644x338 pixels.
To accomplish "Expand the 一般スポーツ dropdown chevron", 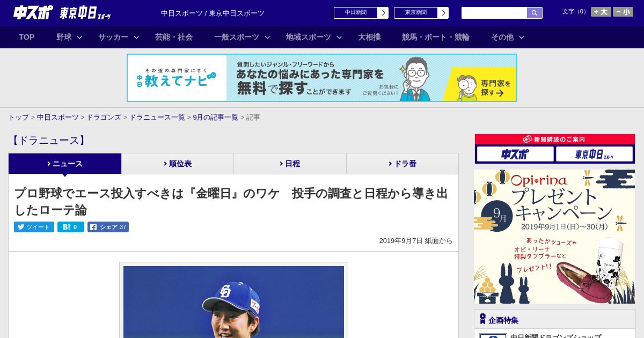I will (x=267, y=37).
